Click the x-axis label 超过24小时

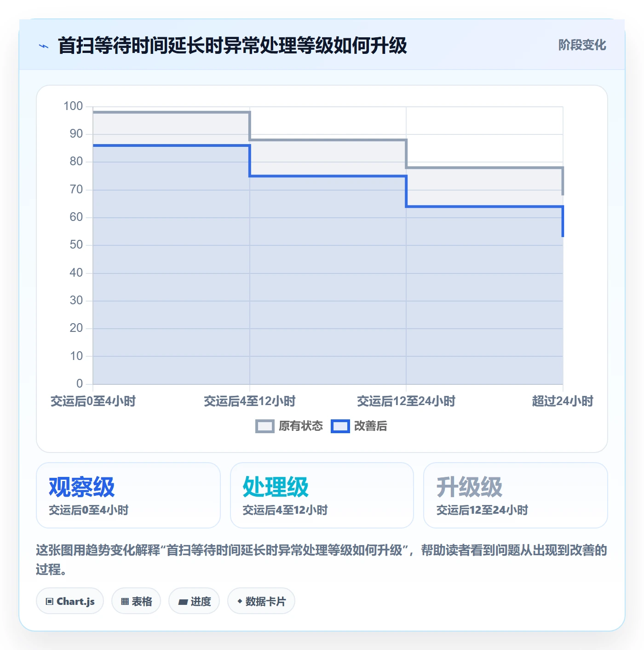click(563, 401)
